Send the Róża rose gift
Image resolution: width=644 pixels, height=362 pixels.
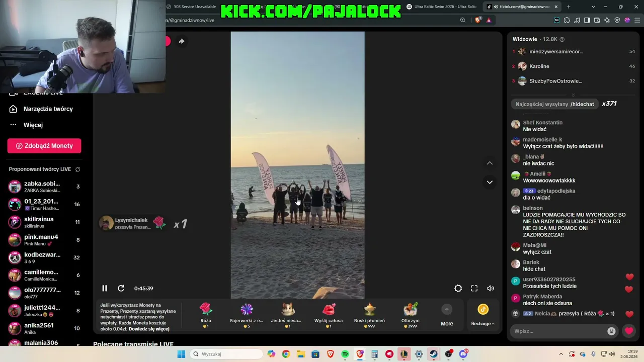206,316
